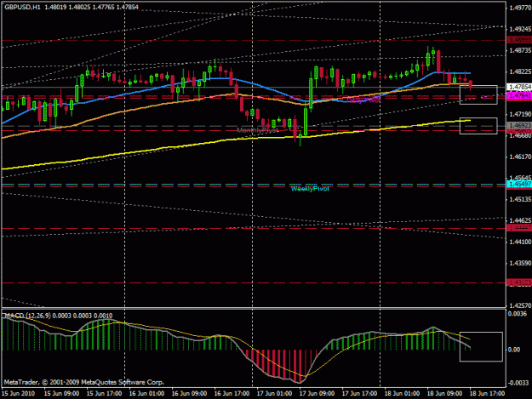
Task: Select the MonthlyPivot label on the chart
Action: click(258, 130)
